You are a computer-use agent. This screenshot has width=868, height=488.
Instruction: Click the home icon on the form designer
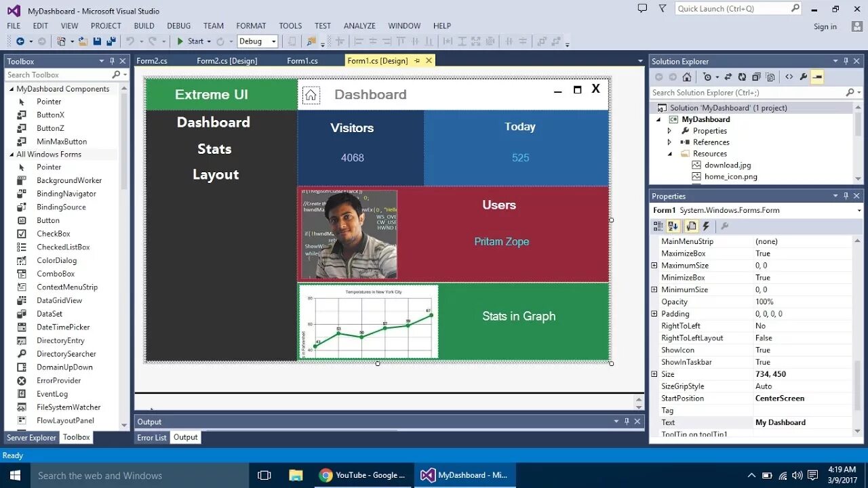311,95
